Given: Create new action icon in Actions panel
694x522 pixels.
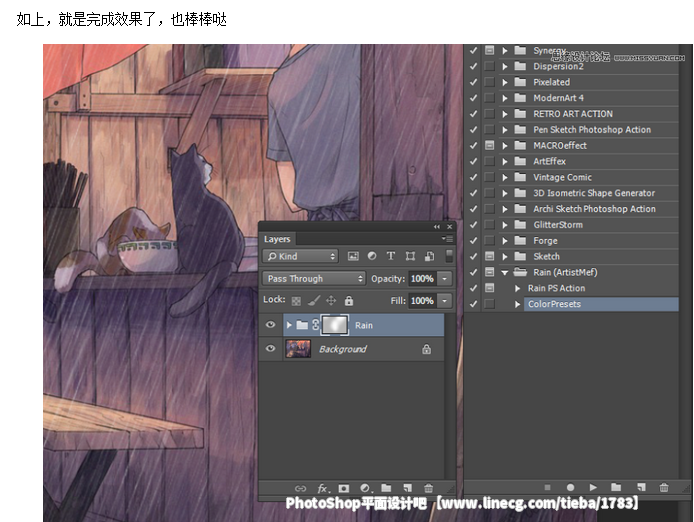Looking at the screenshot, I should click(641, 487).
